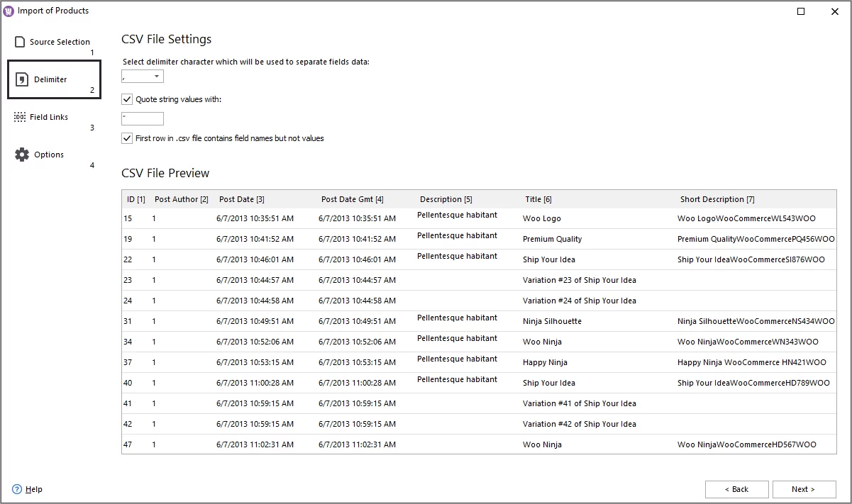Click the Next button
This screenshot has height=504, width=852.
click(x=804, y=489)
